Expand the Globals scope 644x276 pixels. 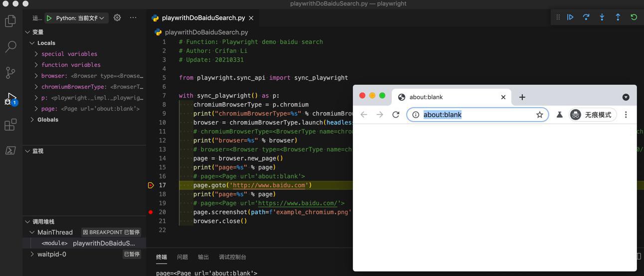click(x=32, y=120)
